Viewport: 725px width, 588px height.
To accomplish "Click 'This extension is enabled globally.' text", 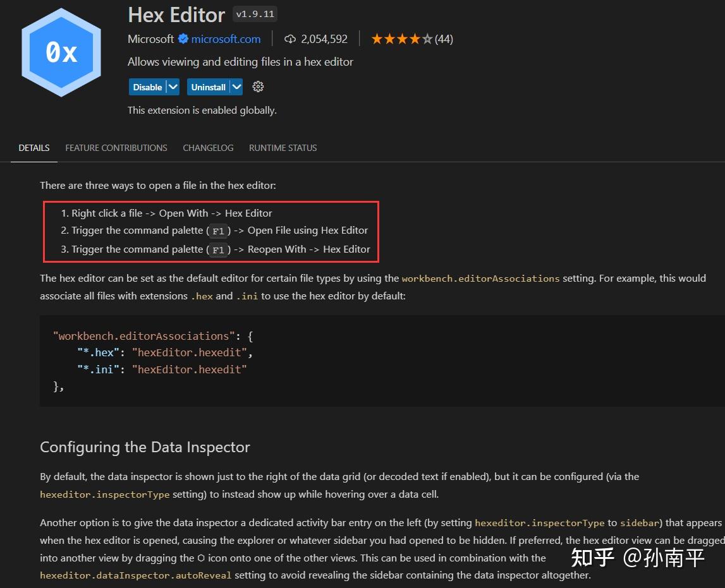I will 202,111.
